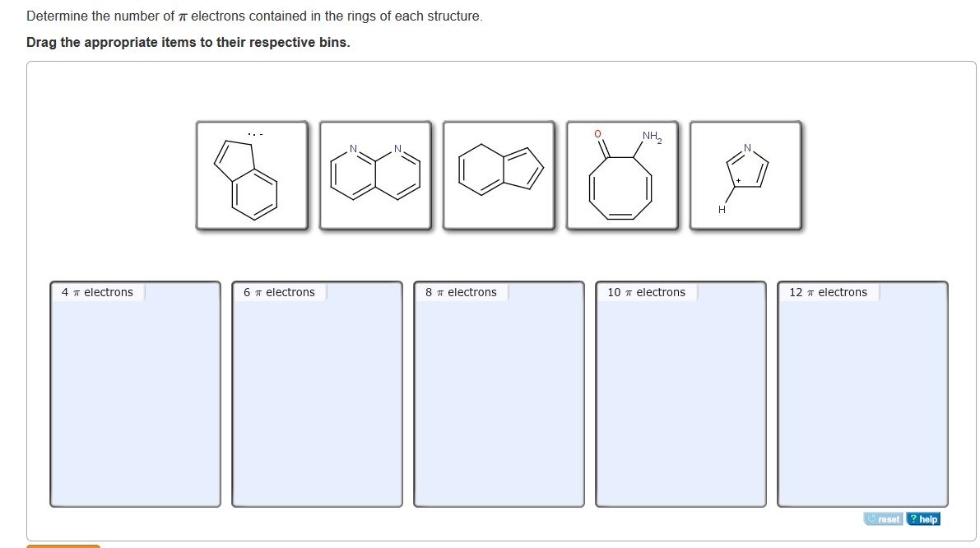Click empty drop area of 8 π electrons bin
The width and height of the screenshot is (980, 548).
click(499, 403)
